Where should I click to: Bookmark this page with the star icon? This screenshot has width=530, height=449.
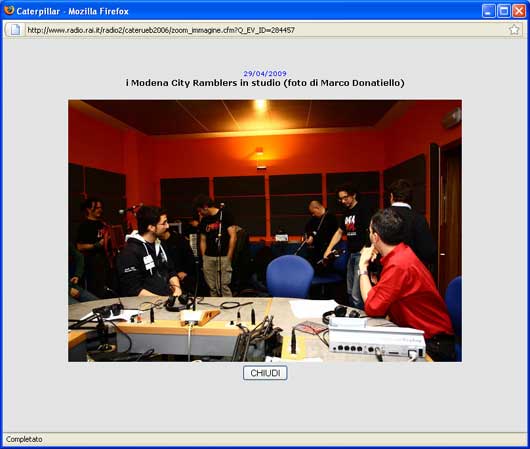[x=514, y=30]
